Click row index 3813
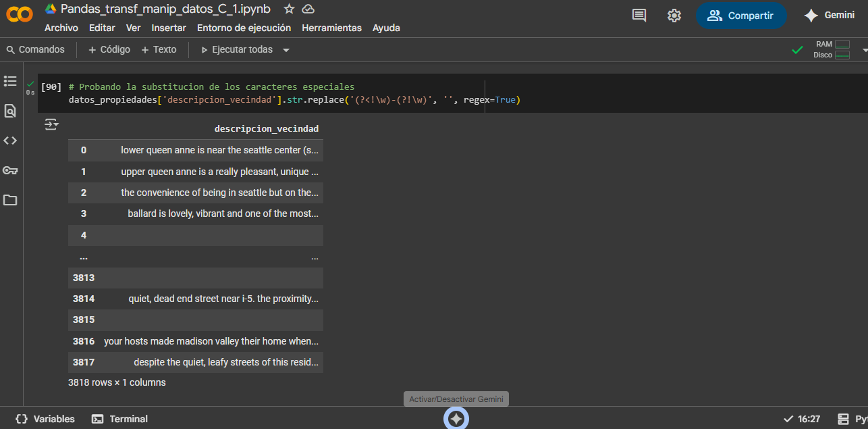 pyautogui.click(x=84, y=278)
